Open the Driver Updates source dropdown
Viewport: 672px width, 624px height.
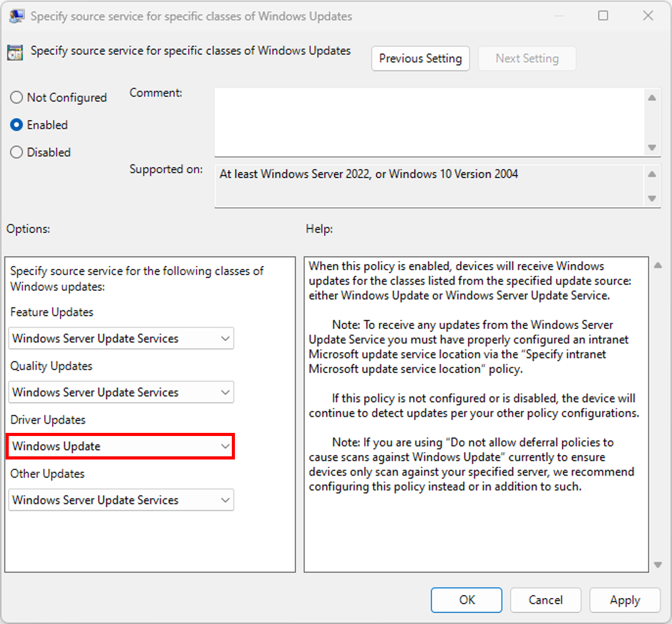[121, 447]
